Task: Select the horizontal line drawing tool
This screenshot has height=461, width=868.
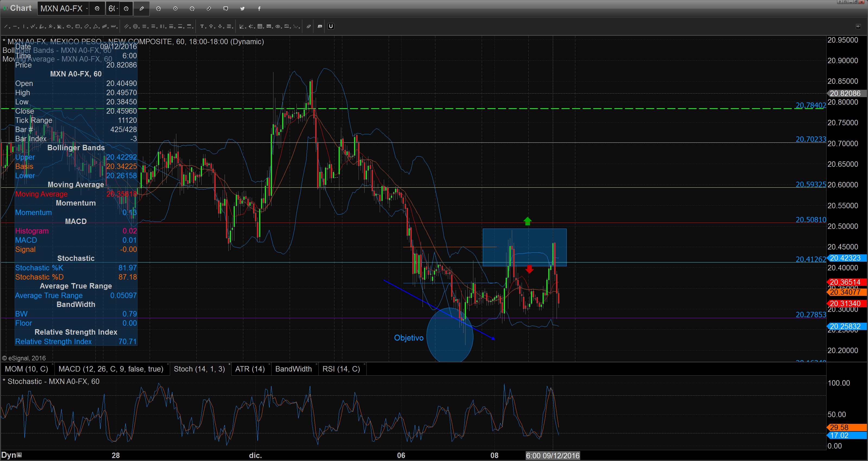Action: click(x=14, y=26)
